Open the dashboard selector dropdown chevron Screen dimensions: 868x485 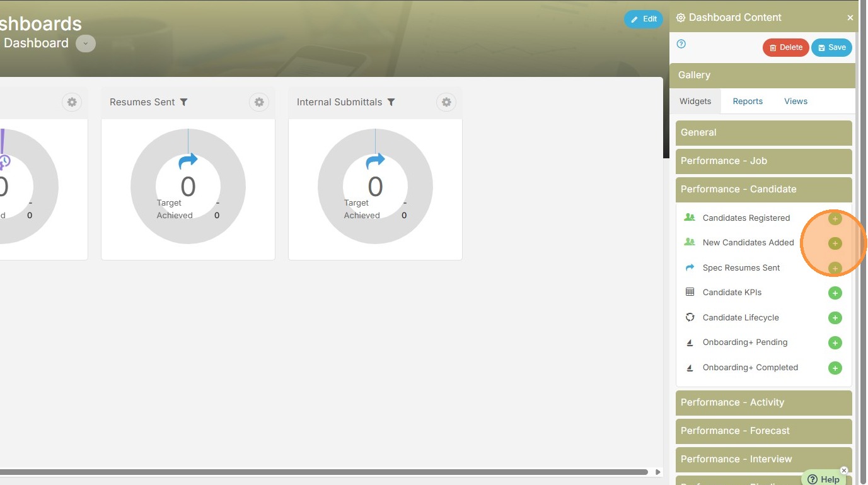tap(86, 44)
